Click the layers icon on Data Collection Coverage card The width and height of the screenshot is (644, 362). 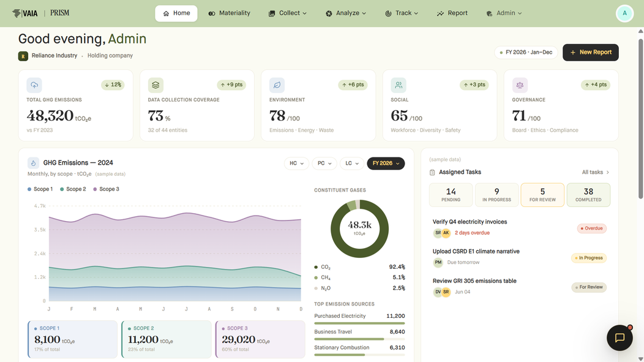(x=155, y=85)
